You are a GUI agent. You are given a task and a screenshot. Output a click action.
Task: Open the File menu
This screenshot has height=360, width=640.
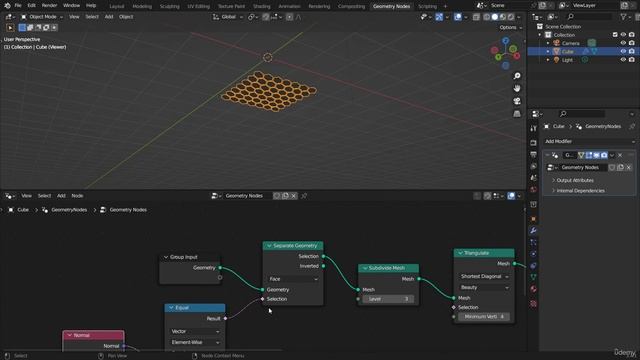(18, 6)
